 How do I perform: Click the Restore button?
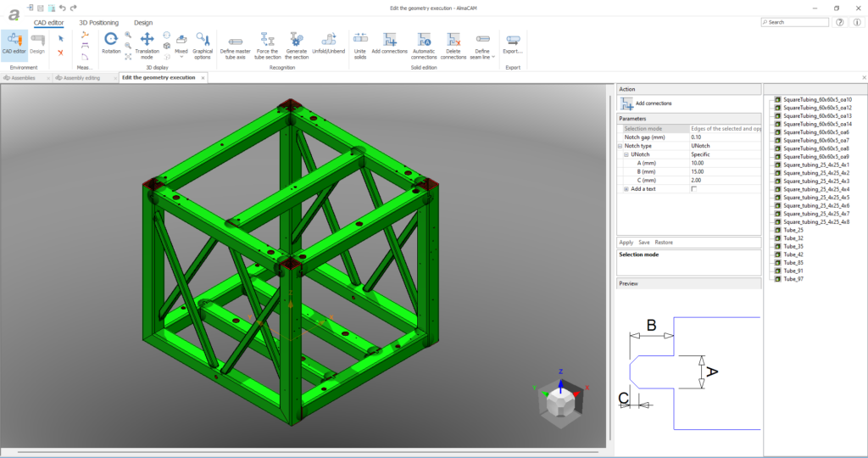click(x=664, y=243)
